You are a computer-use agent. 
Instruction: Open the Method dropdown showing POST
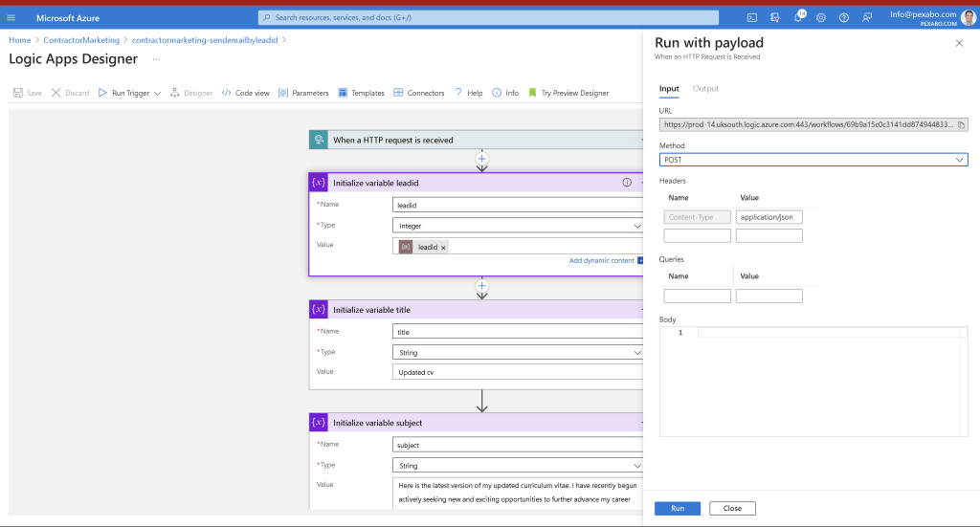click(x=813, y=160)
